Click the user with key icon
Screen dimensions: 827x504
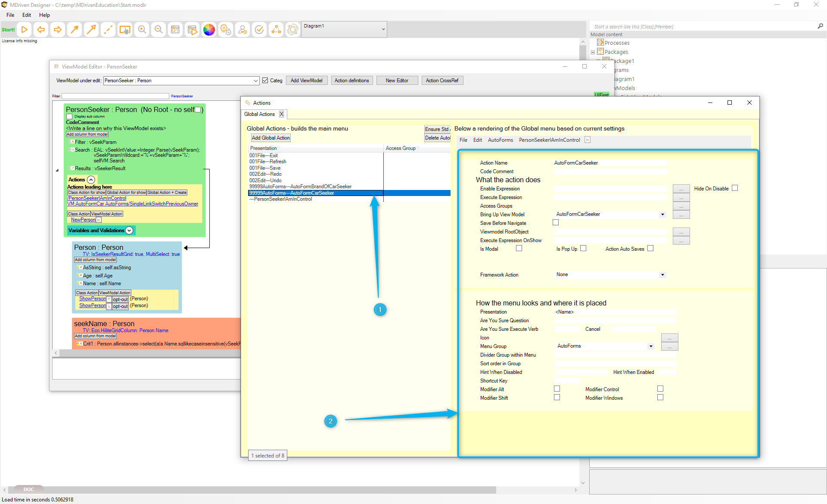243,30
